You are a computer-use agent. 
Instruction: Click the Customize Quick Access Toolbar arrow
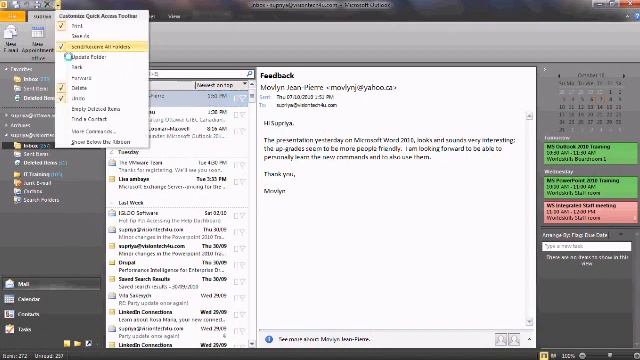click(58, 4)
